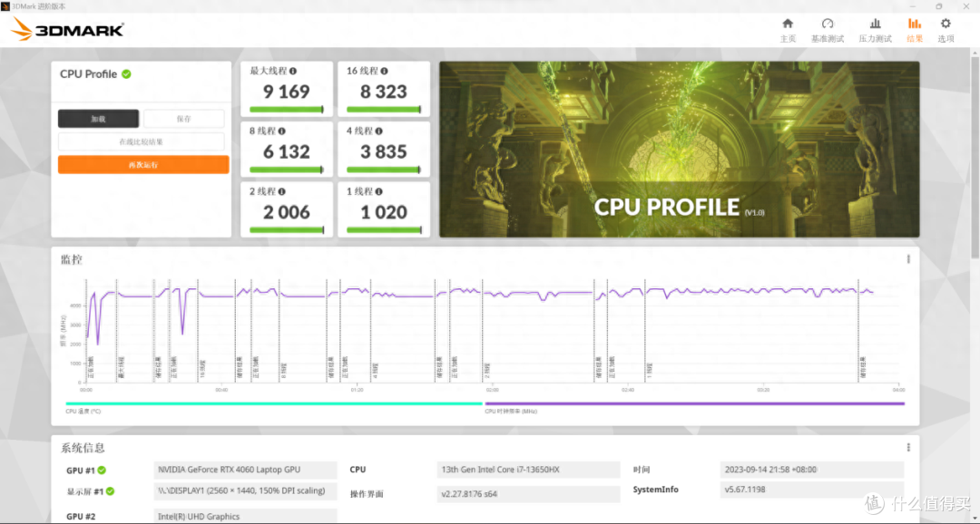Click the 3 835 score value
Viewport: 980px width, 524px height.
point(384,151)
